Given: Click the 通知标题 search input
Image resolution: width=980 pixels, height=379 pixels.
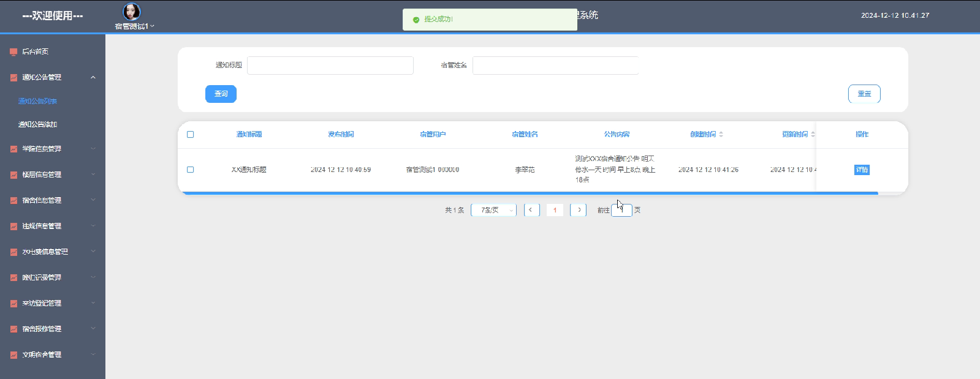Looking at the screenshot, I should [330, 66].
